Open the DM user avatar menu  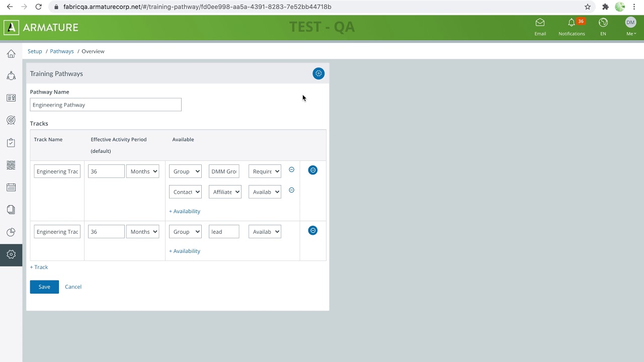pyautogui.click(x=631, y=27)
